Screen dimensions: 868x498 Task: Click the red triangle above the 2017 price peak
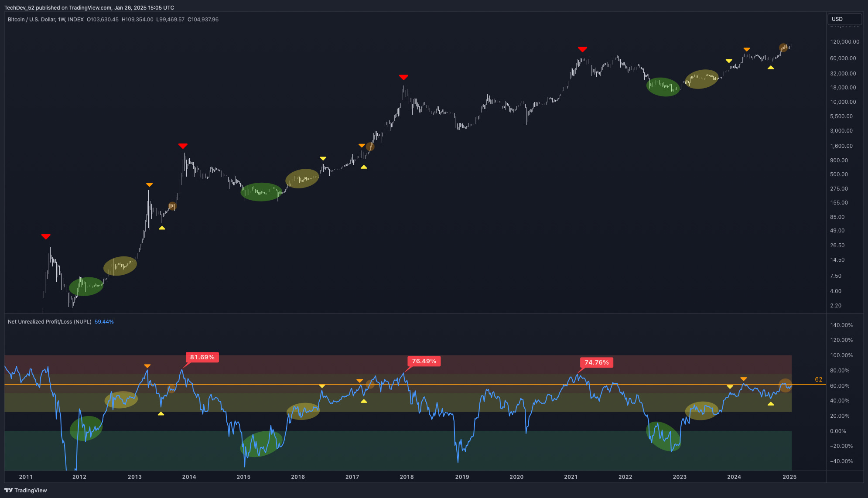click(x=403, y=77)
